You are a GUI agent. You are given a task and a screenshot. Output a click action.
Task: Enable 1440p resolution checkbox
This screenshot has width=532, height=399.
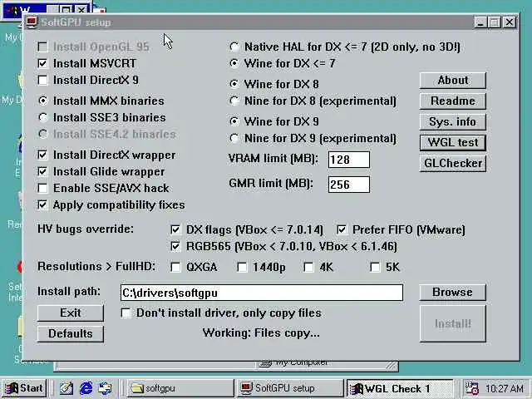point(242,268)
